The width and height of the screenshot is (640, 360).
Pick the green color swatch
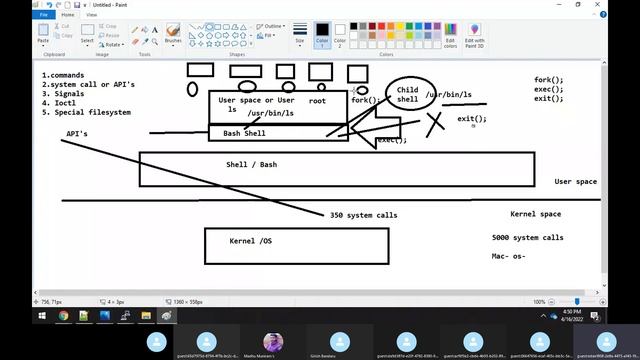pyautogui.click(x=409, y=26)
